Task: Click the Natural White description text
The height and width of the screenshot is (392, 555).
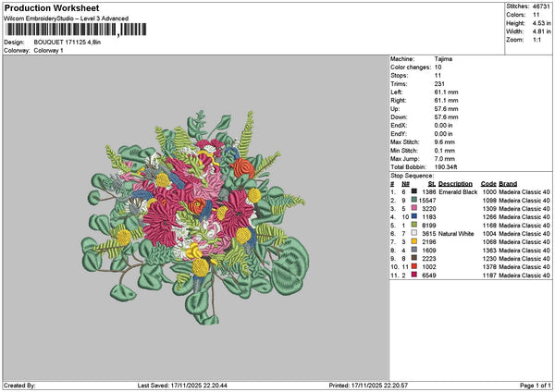Action: point(456,234)
